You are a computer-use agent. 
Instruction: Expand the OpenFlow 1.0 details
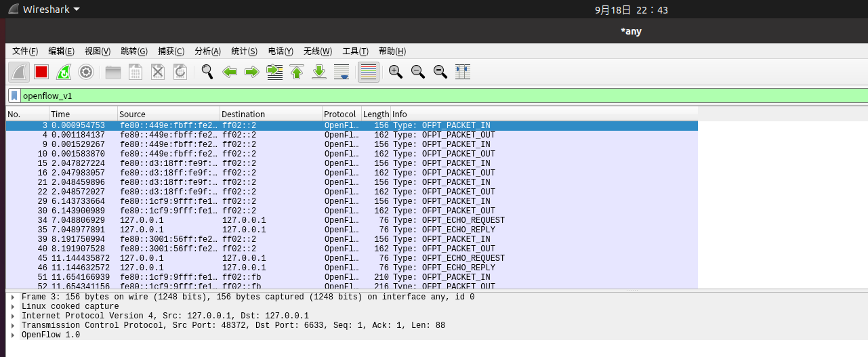pos(14,335)
